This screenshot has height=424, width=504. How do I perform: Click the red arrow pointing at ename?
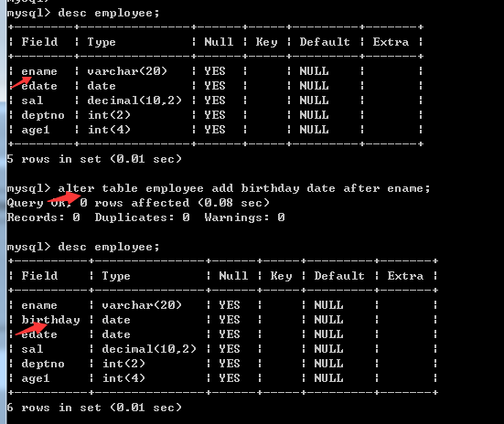point(21,82)
